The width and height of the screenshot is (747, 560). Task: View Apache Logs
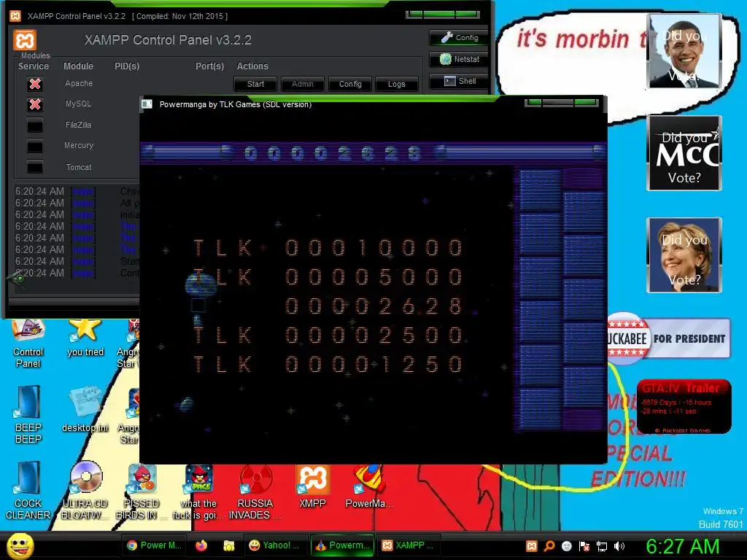[396, 84]
